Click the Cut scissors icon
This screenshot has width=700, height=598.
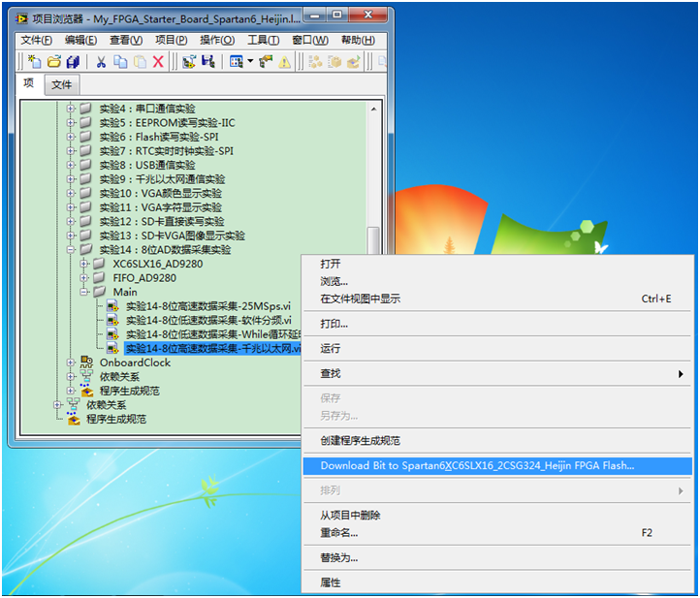(x=102, y=62)
